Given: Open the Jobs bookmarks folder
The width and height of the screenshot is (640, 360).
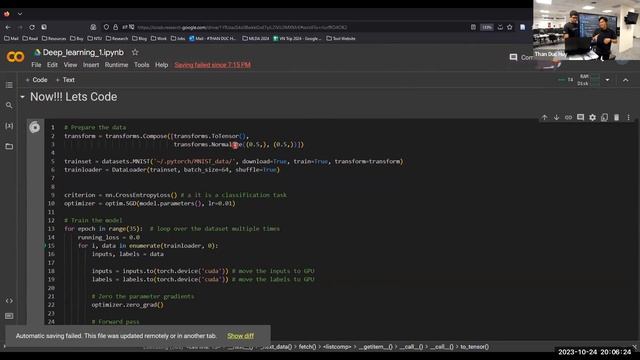Looking at the screenshot, I should (178, 38).
